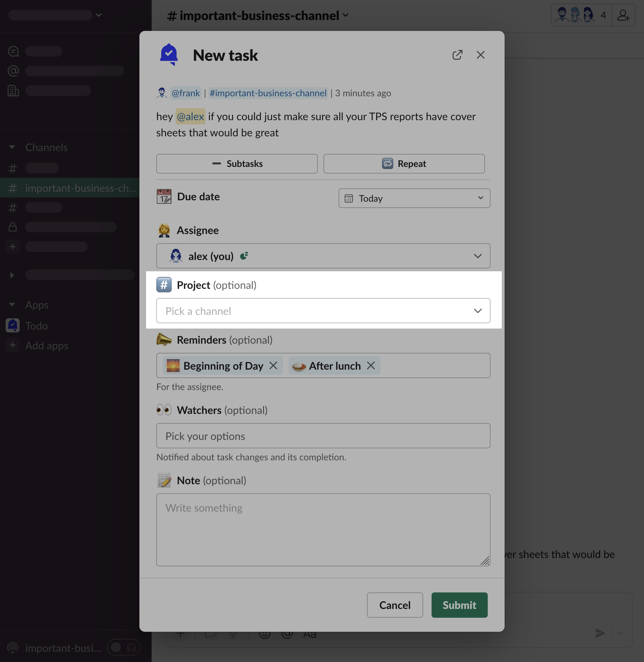
Task: Open the Due date Today dropdown
Action: coord(414,198)
